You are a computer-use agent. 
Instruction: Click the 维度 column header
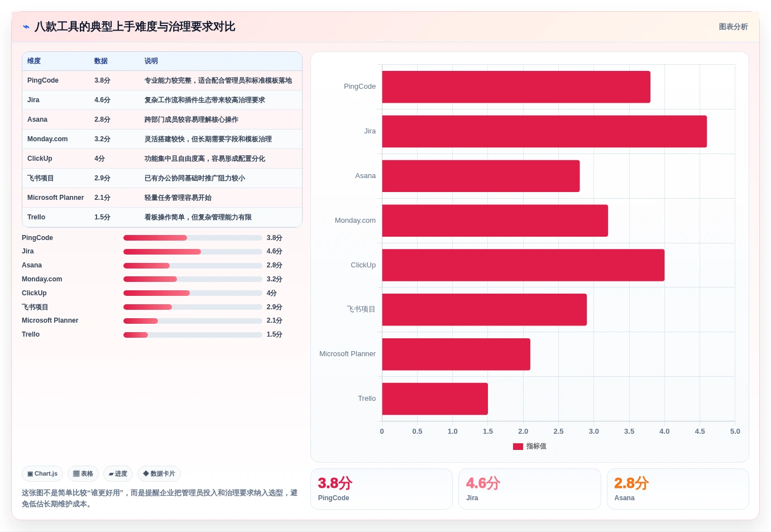(x=34, y=61)
